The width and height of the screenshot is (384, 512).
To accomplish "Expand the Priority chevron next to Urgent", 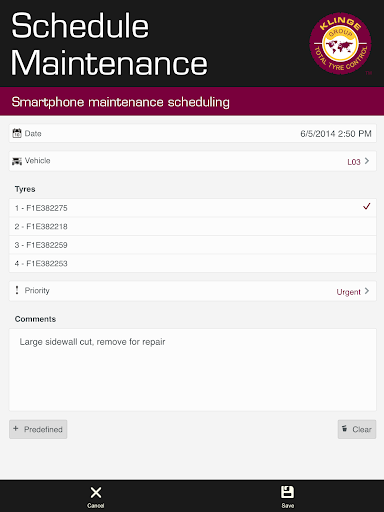I will click(367, 291).
